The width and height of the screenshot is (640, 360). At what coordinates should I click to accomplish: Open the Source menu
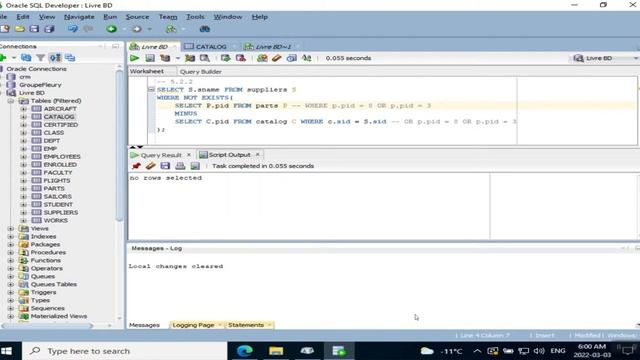[137, 17]
